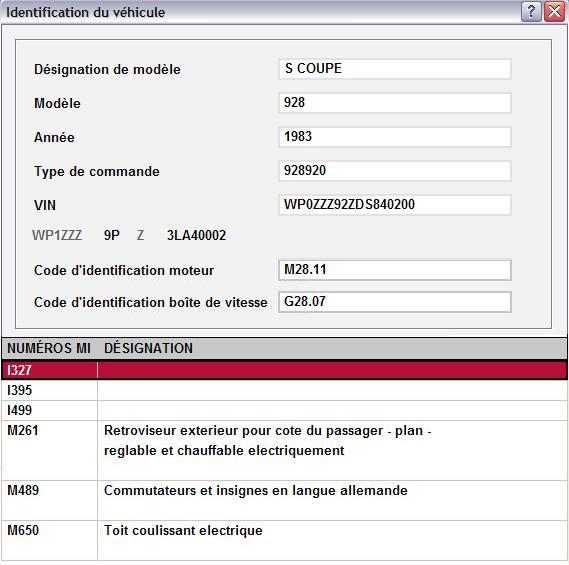Click the Désignation de modèle field
The width and height of the screenshot is (569, 565).
coord(395,69)
